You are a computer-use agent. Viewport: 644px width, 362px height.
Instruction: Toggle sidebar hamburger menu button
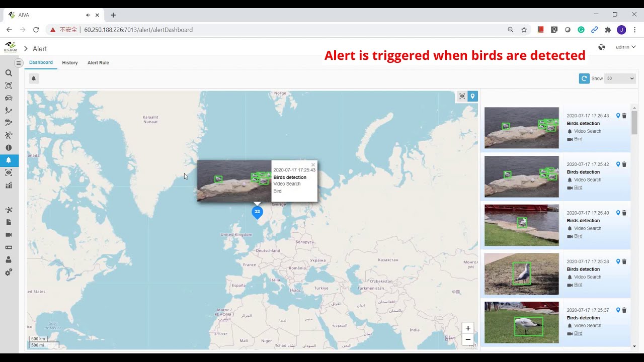pyautogui.click(x=19, y=63)
